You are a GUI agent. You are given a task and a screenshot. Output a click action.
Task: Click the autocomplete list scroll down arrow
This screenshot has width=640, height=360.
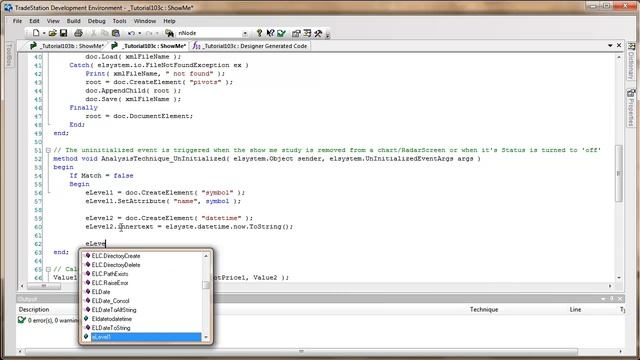[x=206, y=337]
